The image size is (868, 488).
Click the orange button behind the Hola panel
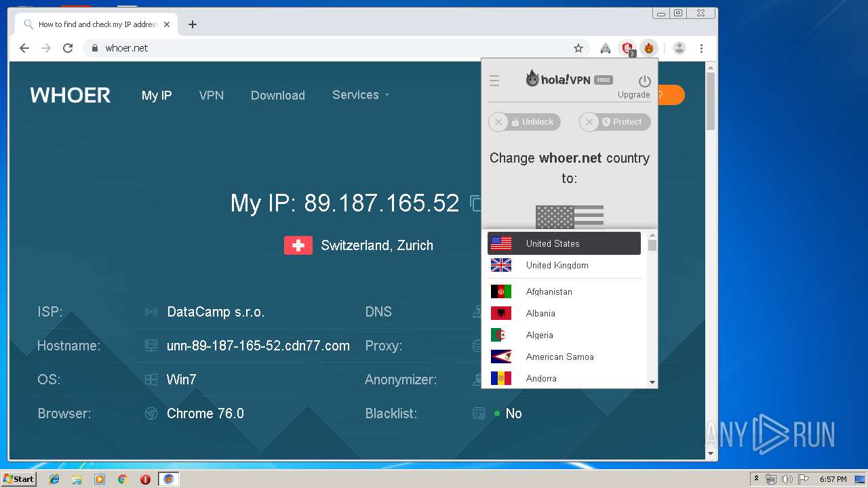pos(671,95)
